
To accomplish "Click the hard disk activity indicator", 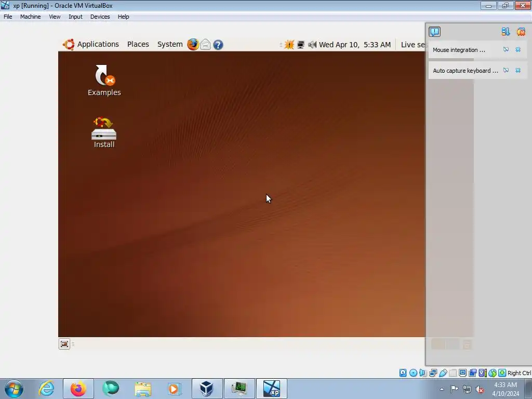I will pos(403,373).
